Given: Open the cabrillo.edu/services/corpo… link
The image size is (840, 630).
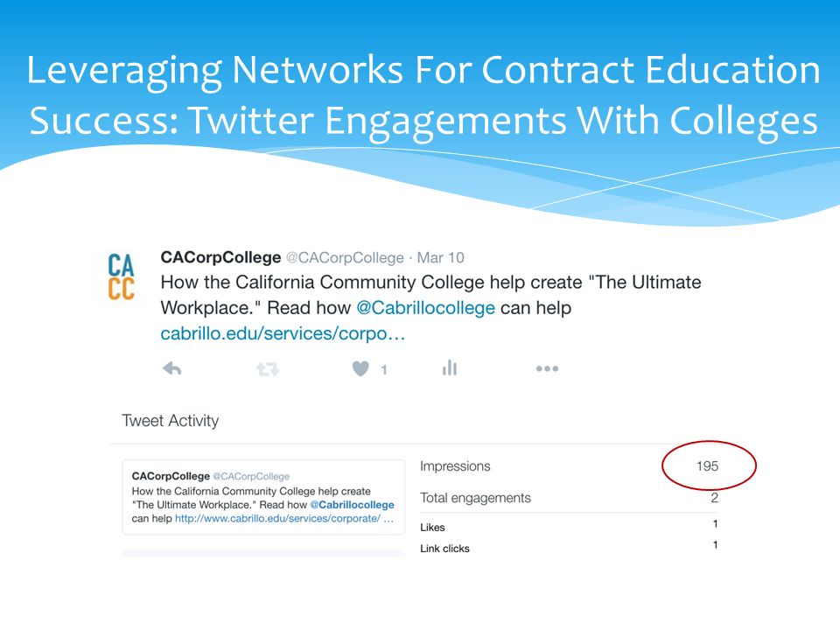Looking at the screenshot, I should point(283,333).
